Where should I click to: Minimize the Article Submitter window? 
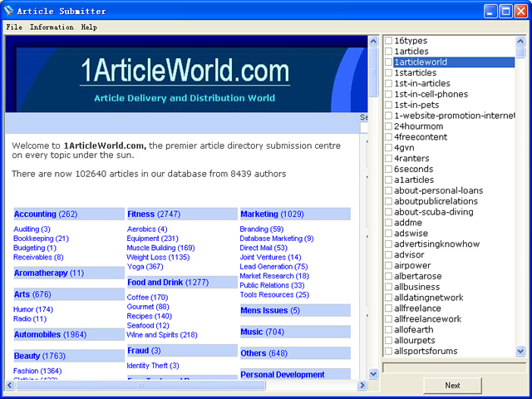pyautogui.click(x=490, y=11)
